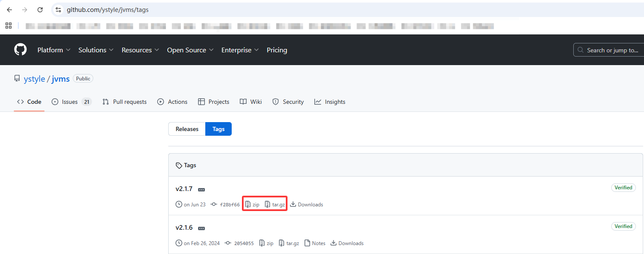Viewport: 644px width, 254px height.
Task: Switch to the Code tab
Action: pyautogui.click(x=29, y=102)
